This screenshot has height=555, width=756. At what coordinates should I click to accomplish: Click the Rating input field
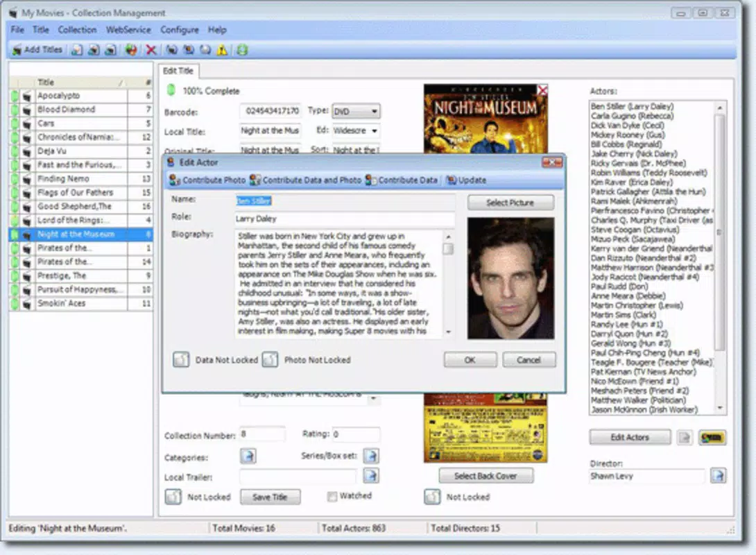point(356,434)
